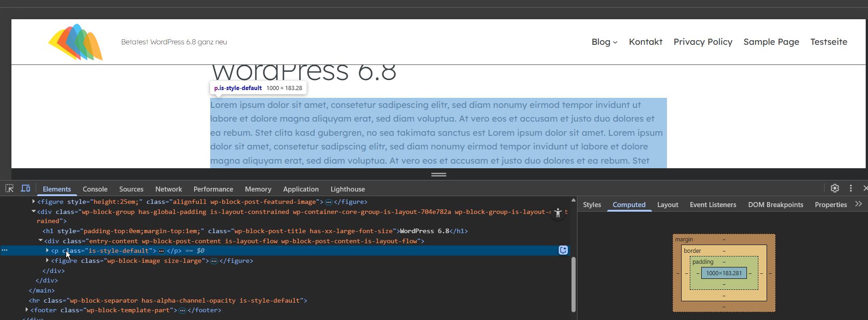This screenshot has height=320, width=868.
Task: Expand ellipsis inside the footer tag
Action: [182, 310]
